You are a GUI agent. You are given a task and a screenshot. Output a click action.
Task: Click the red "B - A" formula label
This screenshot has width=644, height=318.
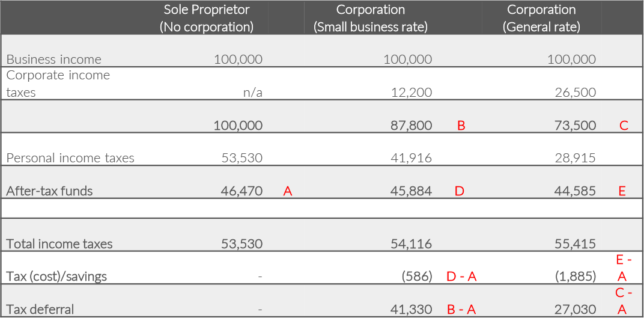[x=461, y=310]
